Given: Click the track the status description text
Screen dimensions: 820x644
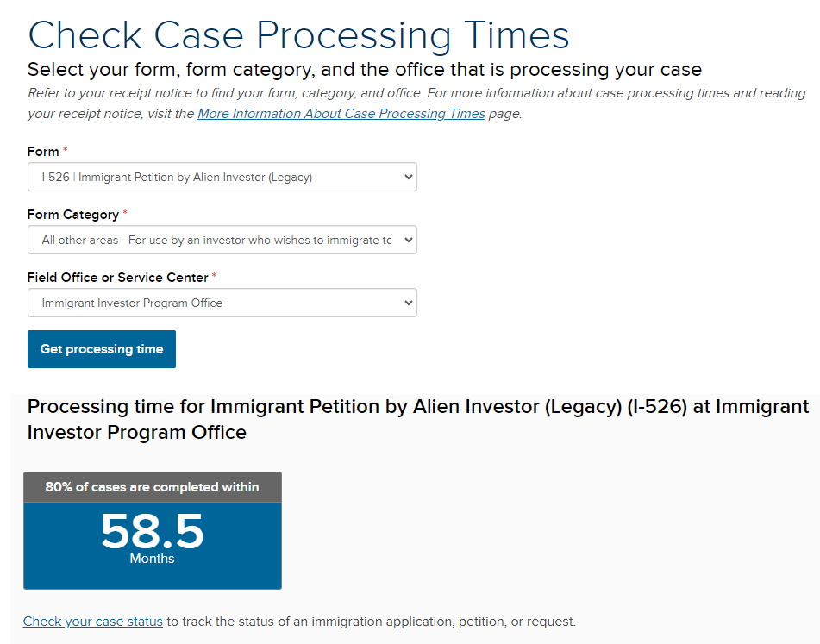Looking at the screenshot, I should 371,621.
